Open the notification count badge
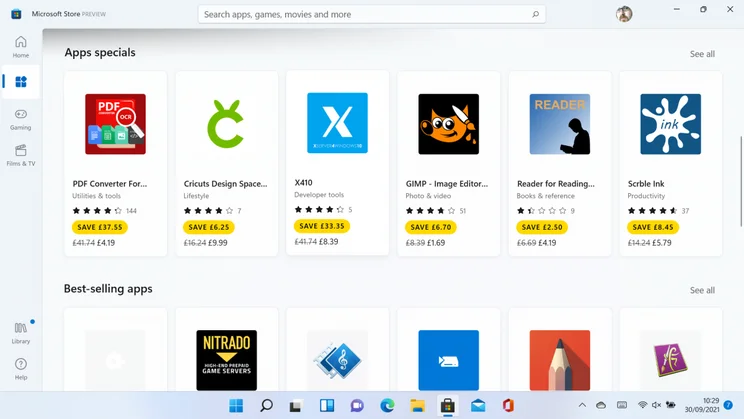 (x=728, y=405)
